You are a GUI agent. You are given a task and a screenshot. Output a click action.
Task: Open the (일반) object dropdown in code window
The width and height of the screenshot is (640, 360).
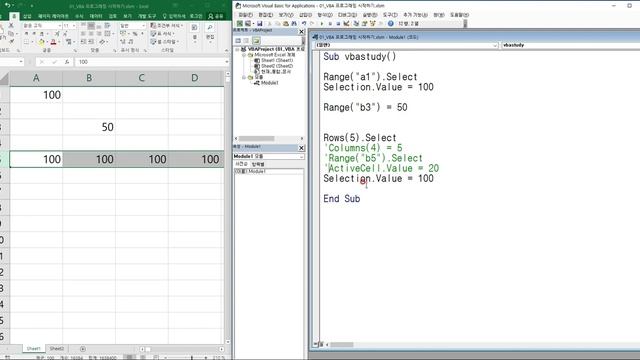pos(495,45)
